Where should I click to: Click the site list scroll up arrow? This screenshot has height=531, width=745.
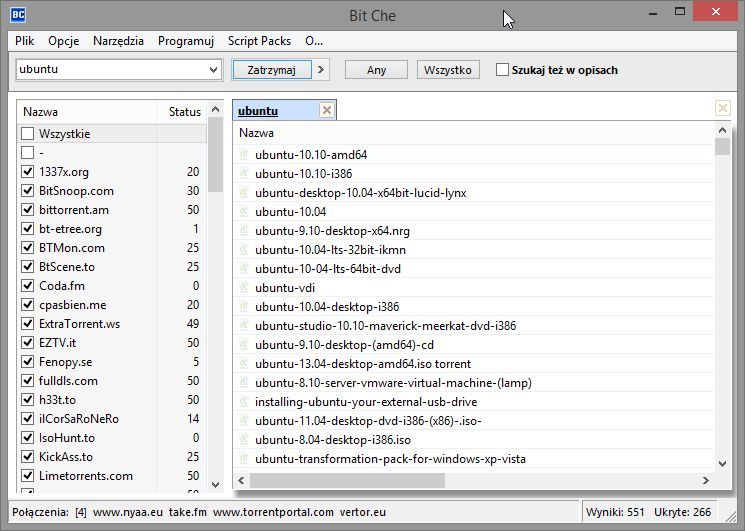pyautogui.click(x=215, y=109)
